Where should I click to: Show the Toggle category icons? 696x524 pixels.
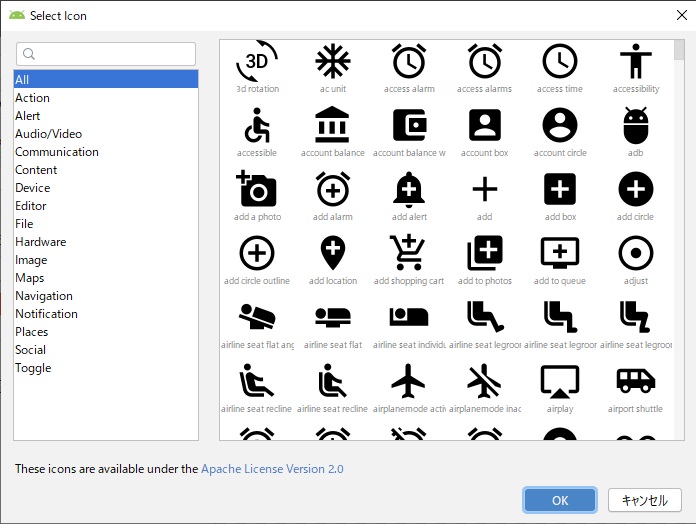pos(106,368)
